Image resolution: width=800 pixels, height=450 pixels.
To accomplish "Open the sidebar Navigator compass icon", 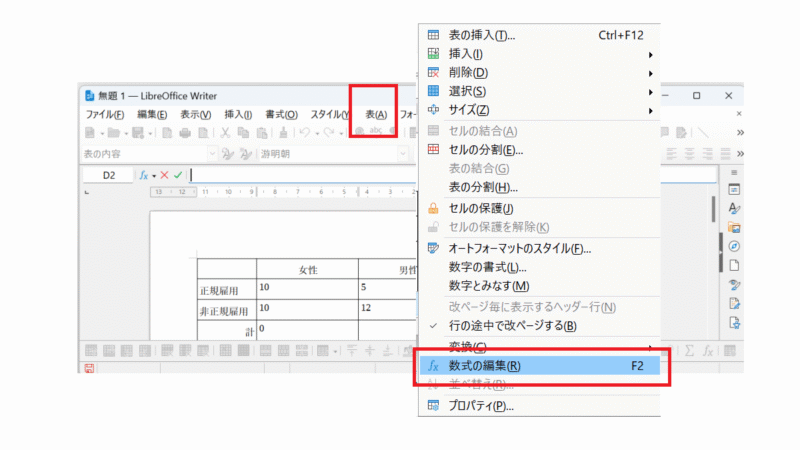I will [734, 246].
